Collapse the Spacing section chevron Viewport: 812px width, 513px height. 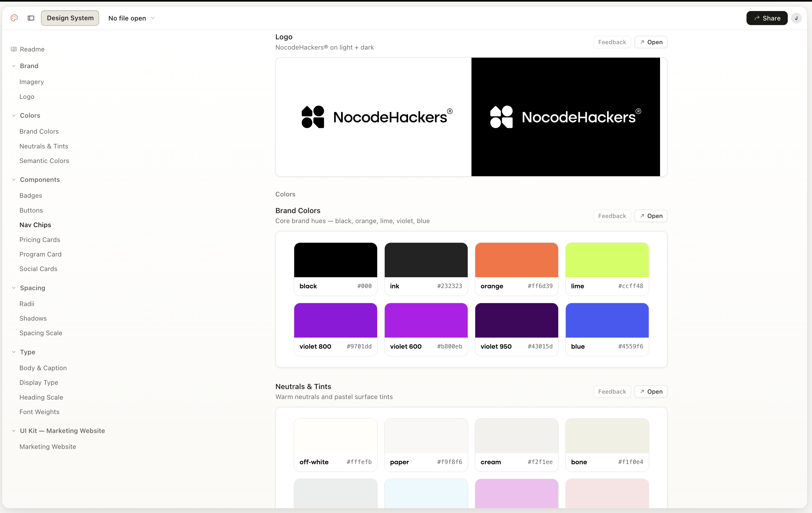pyautogui.click(x=14, y=288)
